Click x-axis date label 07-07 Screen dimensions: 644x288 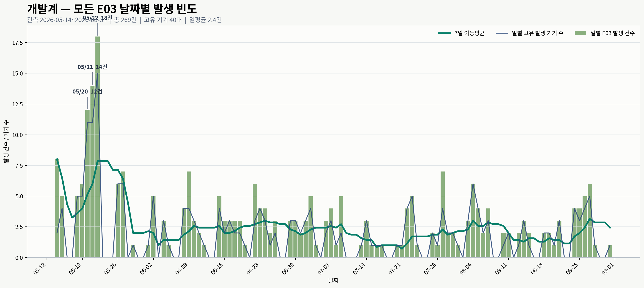pos(324,268)
